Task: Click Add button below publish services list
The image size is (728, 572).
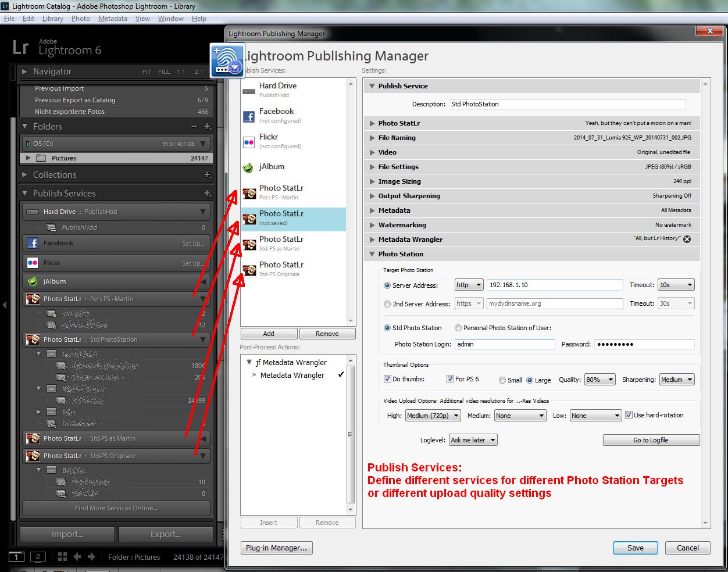Action: [269, 334]
